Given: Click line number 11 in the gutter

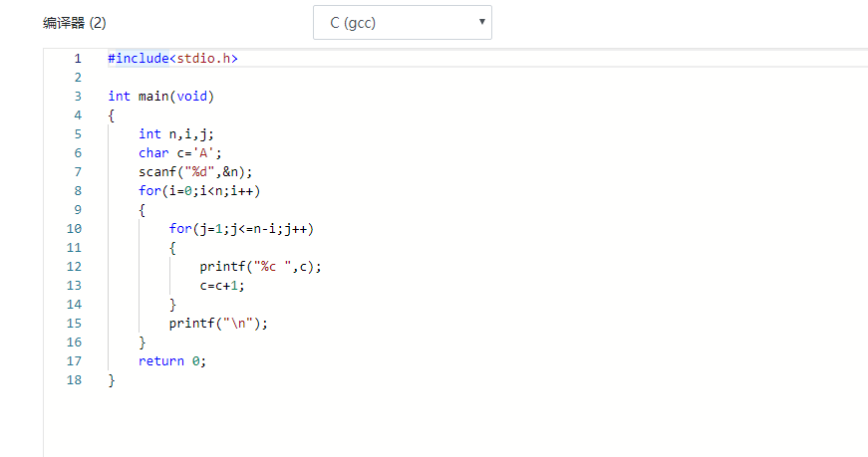Looking at the screenshot, I should coord(74,247).
